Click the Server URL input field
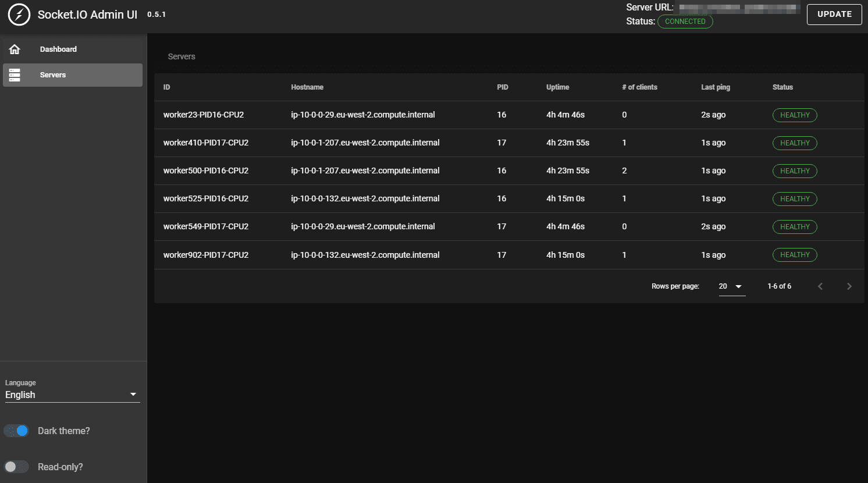This screenshot has width=868, height=483. point(738,8)
